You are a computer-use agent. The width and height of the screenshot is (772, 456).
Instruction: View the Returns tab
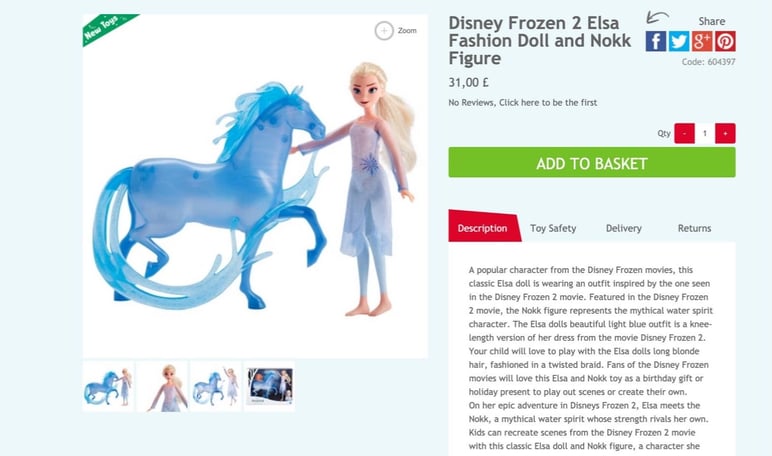coord(694,228)
